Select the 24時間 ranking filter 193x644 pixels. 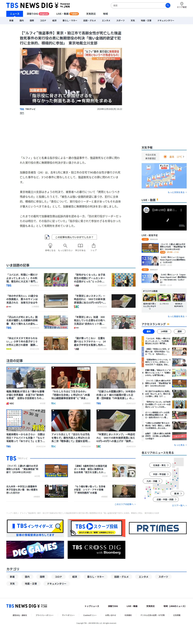pos(164,331)
